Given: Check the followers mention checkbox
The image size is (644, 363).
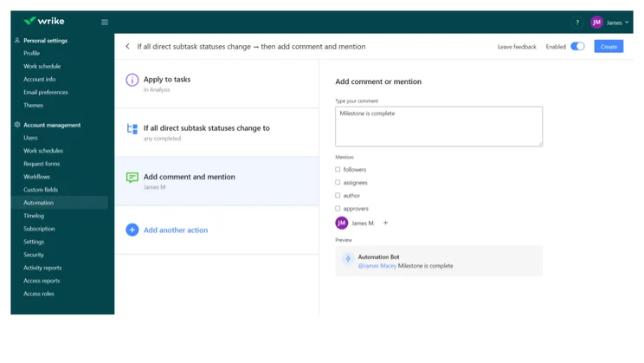Looking at the screenshot, I should (338, 170).
